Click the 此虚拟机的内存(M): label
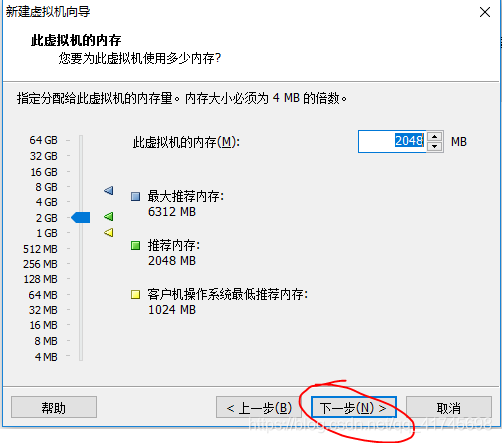Image resolution: width=502 pixels, height=443 pixels. tap(186, 142)
